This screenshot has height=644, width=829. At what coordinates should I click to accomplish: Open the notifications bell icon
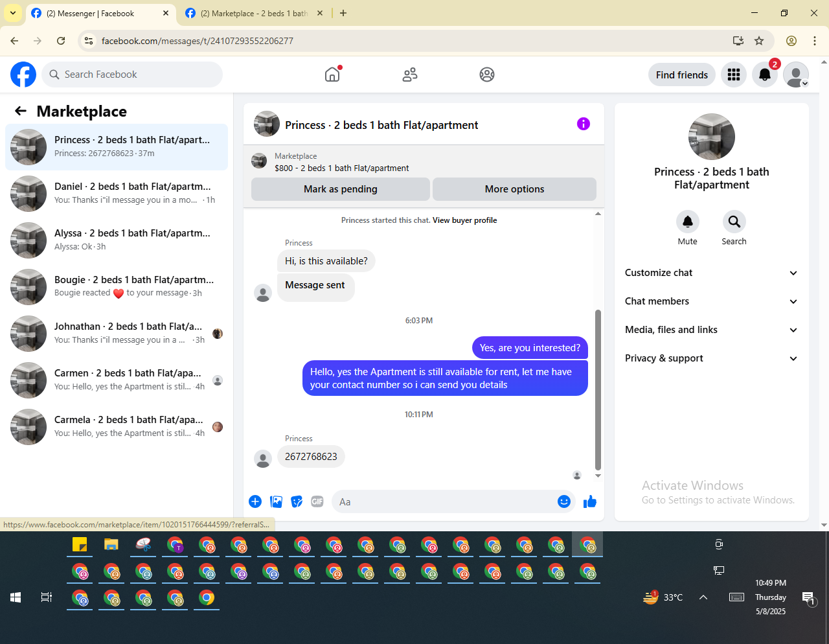coord(765,75)
